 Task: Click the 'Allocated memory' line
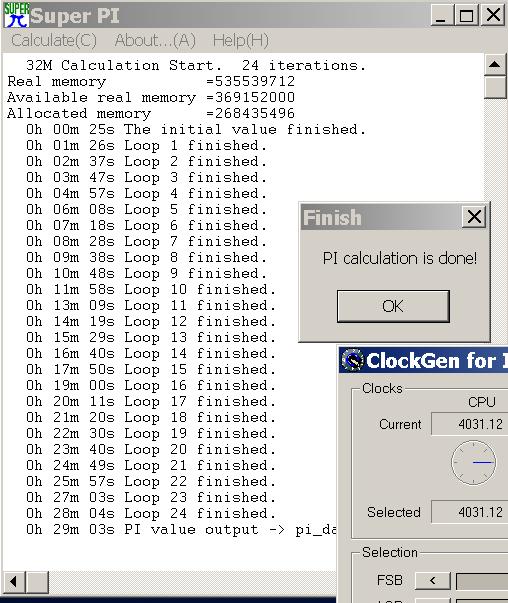[151, 113]
